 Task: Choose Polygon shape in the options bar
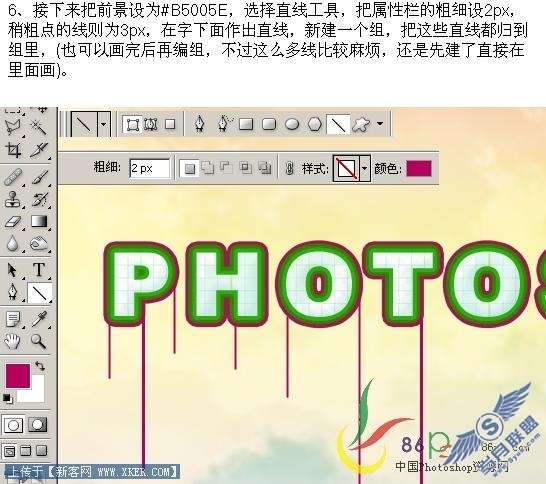click(x=315, y=124)
